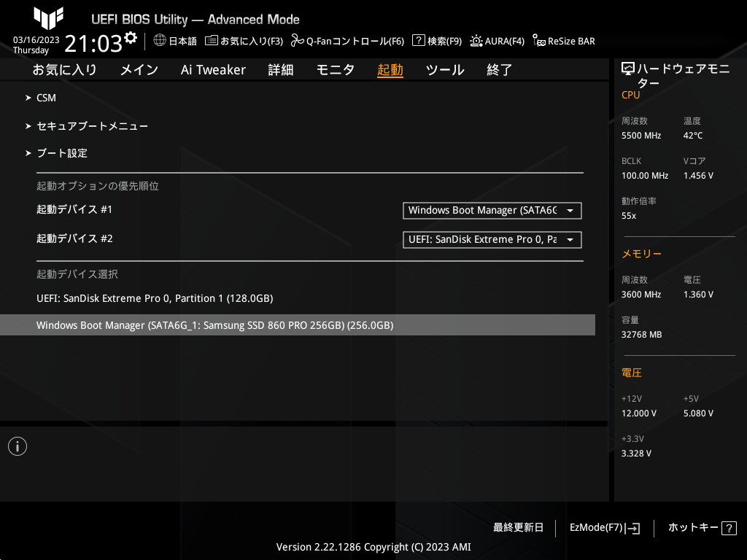Click 日本語 language label

183,41
